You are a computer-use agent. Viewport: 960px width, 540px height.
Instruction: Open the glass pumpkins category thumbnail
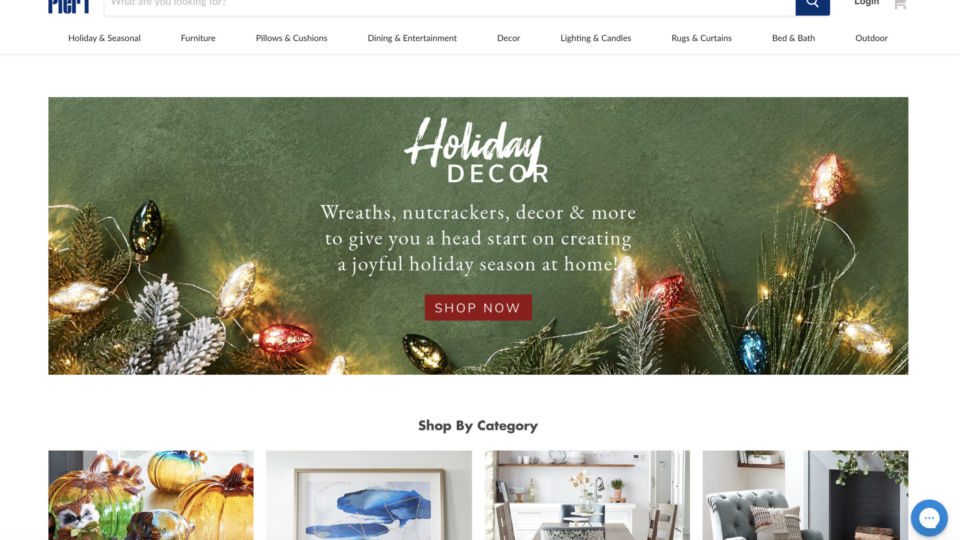(x=151, y=495)
